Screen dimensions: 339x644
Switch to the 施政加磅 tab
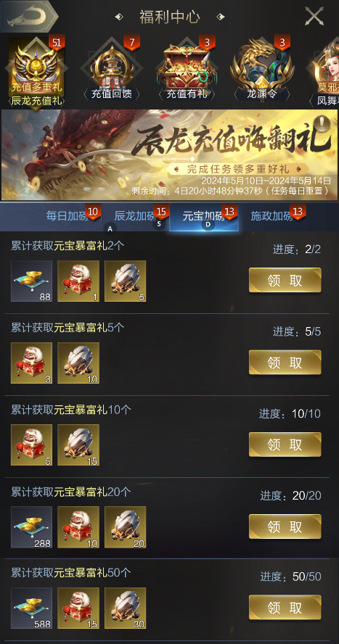coord(272,216)
